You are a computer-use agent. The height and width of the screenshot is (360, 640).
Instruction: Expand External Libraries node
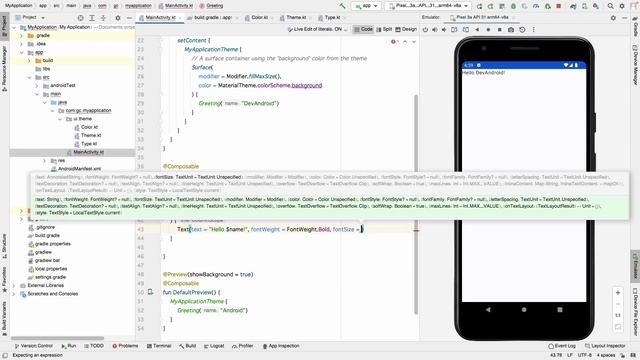pyautogui.click(x=15, y=285)
